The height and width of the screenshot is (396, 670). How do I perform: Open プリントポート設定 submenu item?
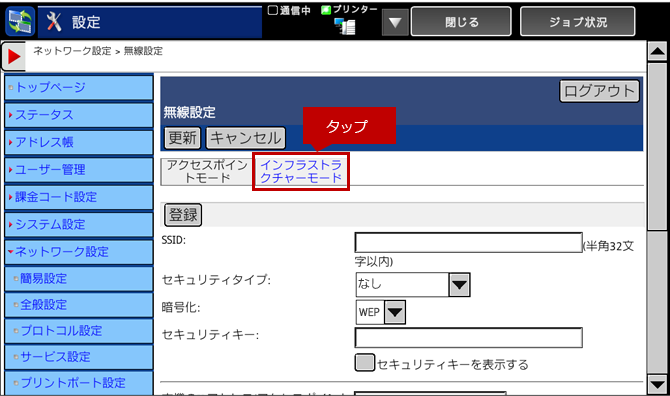coord(79,383)
